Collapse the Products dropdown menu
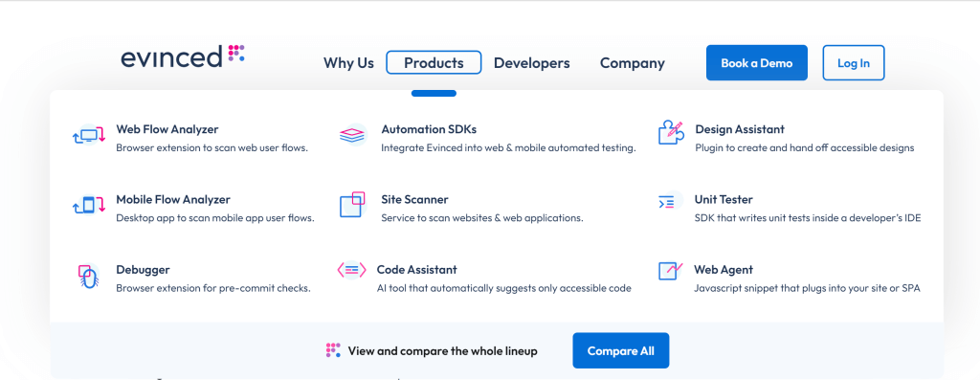The width and height of the screenshot is (980, 380). tap(434, 62)
